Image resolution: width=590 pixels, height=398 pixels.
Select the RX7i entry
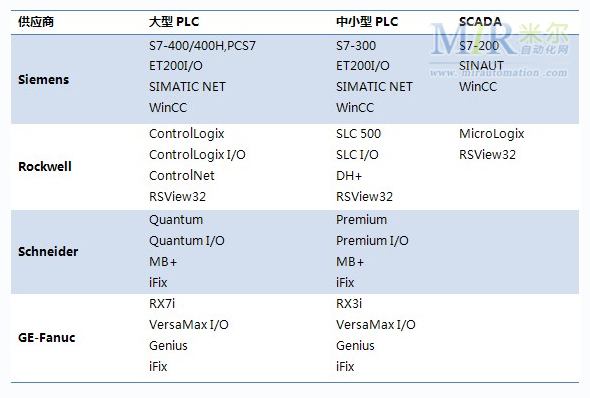(162, 303)
